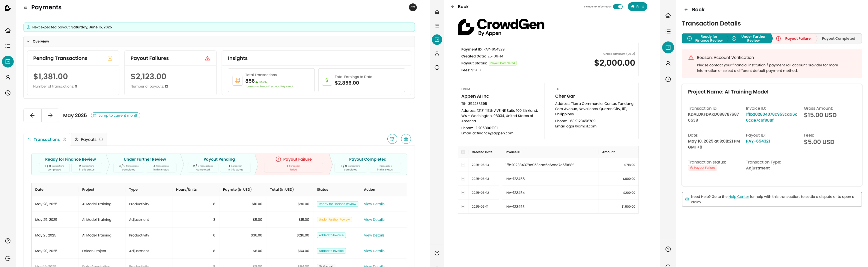Click info icon next to Payouts tab
This screenshot has height=267, width=868.
101,139
